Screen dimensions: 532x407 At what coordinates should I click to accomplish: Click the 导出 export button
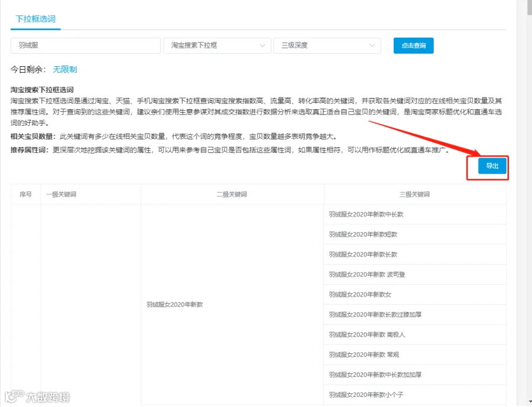click(x=492, y=166)
